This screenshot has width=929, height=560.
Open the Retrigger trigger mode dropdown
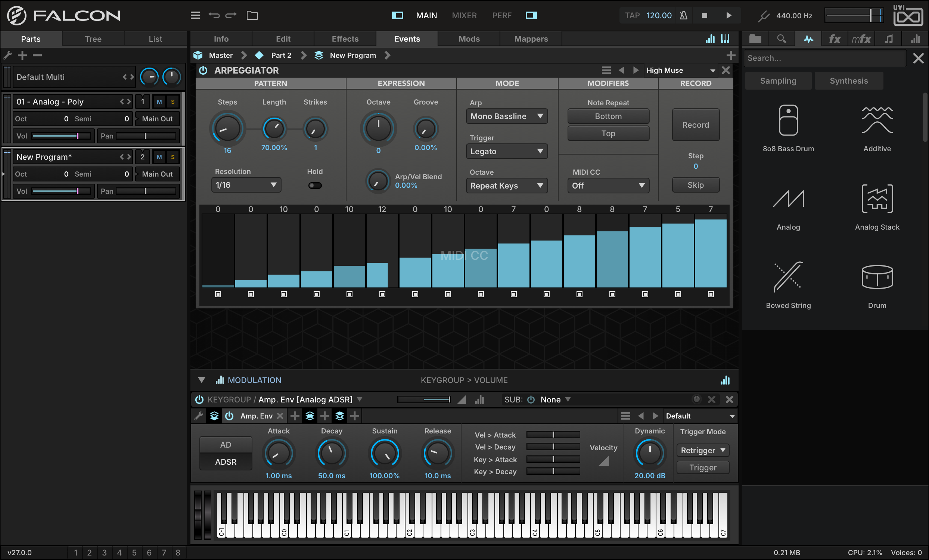(x=703, y=450)
